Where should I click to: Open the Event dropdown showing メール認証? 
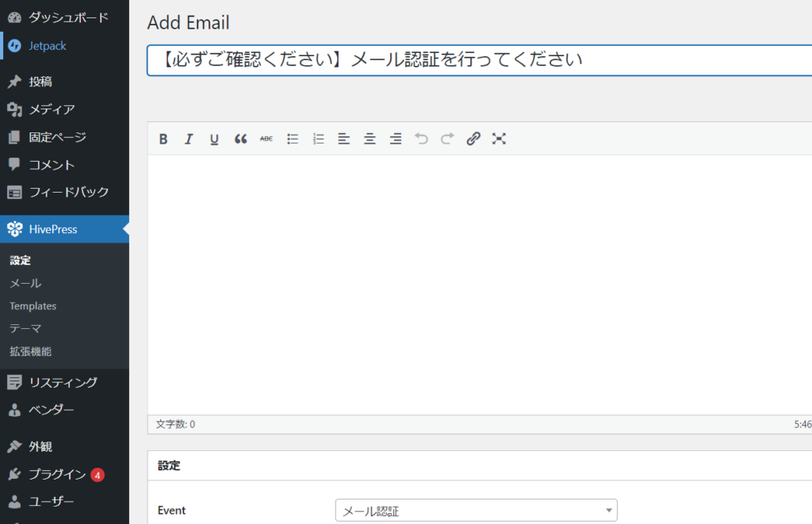(476, 511)
